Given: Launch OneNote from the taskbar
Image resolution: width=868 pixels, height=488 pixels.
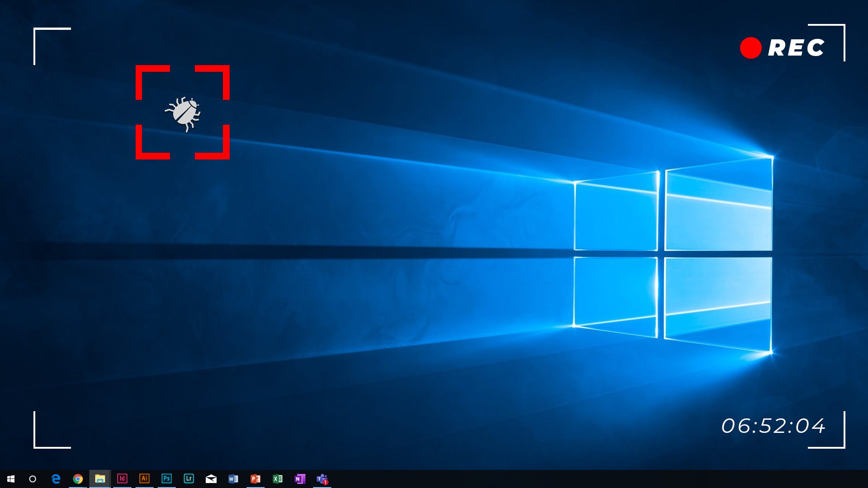Looking at the screenshot, I should (x=300, y=479).
